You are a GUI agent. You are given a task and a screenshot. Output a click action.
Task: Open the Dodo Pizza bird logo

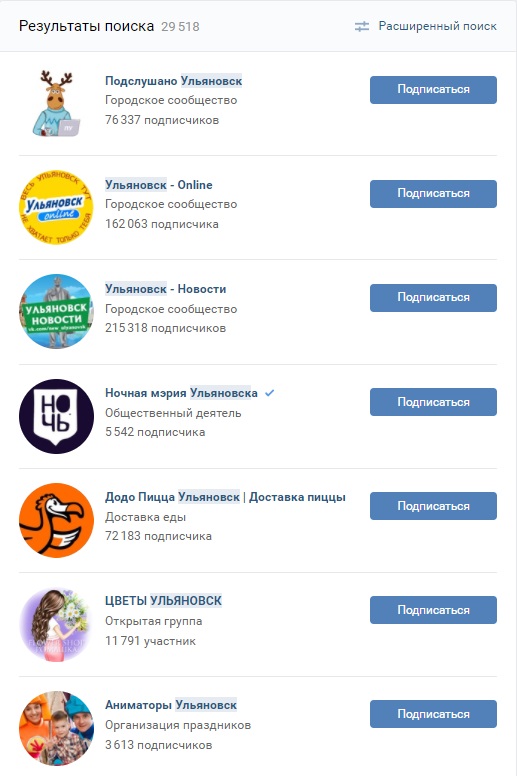click(x=56, y=520)
